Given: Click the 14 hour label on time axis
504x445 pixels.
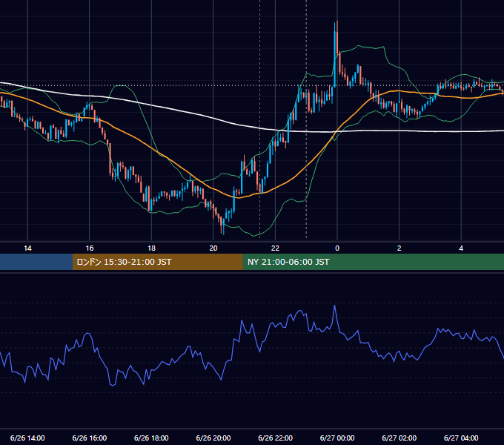Looking at the screenshot, I should pyautogui.click(x=27, y=248).
